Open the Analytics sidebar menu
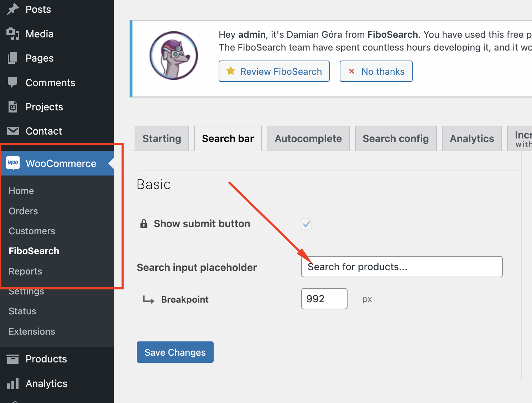The width and height of the screenshot is (532, 403). [x=57, y=383]
